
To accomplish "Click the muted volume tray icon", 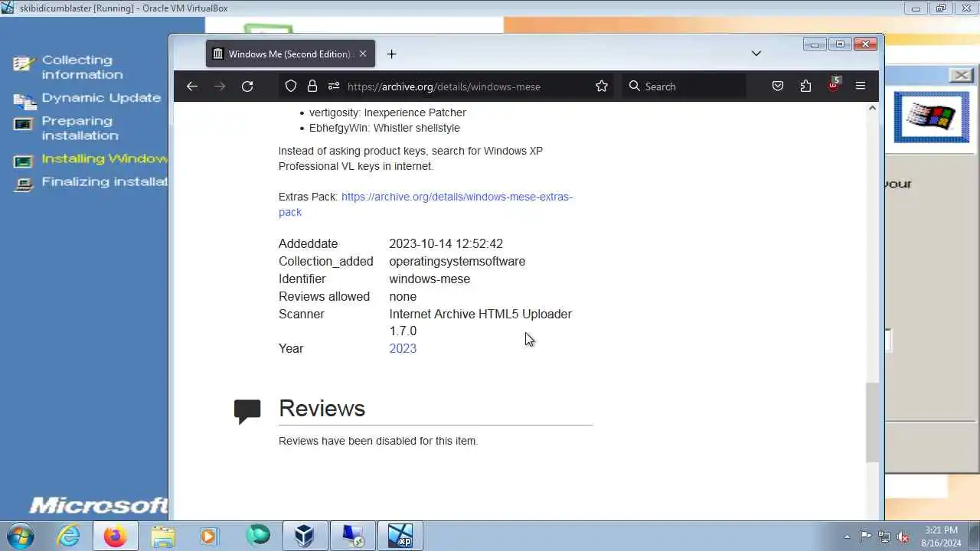I will coord(903,536).
